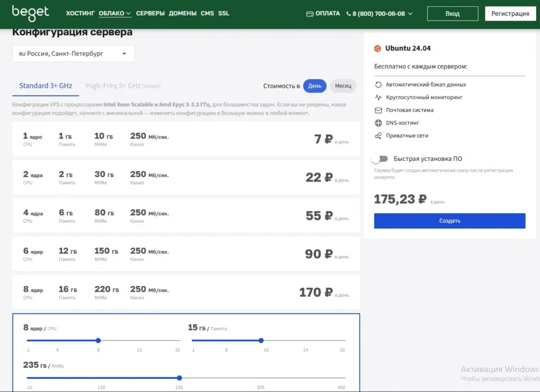
Task: Click the 16 tick on CPU slider
Action: pyautogui.click(x=177, y=350)
